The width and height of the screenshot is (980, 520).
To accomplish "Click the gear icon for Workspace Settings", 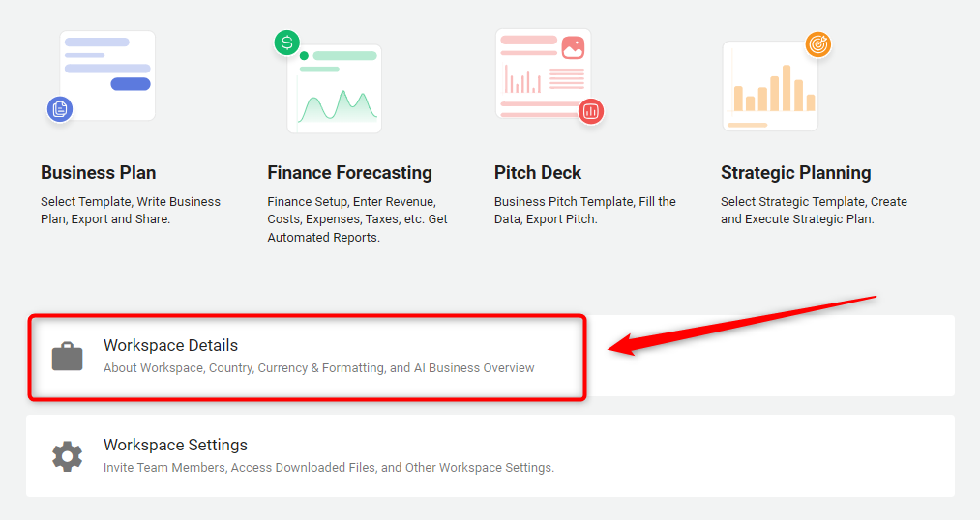I will tap(68, 456).
